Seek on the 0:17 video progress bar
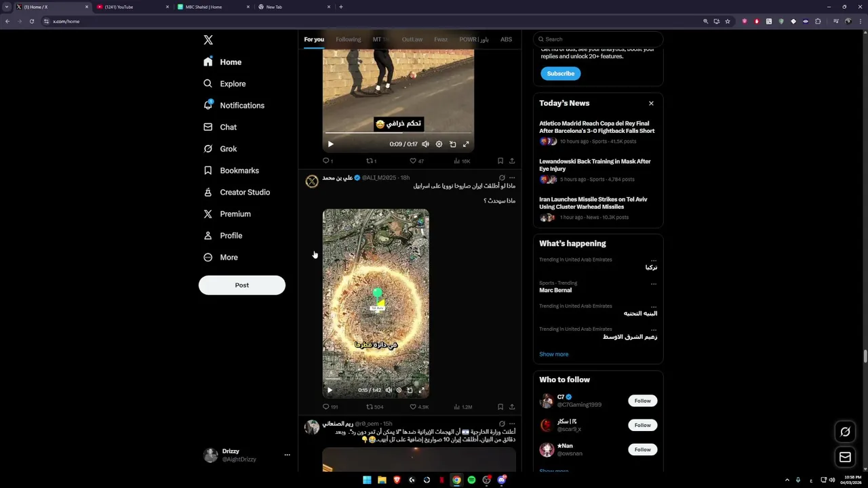This screenshot has width=868, height=488. coord(398,134)
